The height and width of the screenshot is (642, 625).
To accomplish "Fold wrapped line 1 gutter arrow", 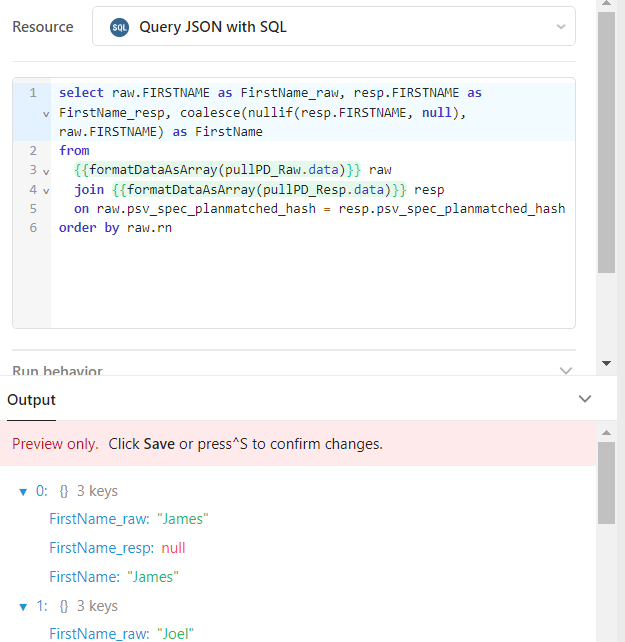I will pyautogui.click(x=46, y=113).
